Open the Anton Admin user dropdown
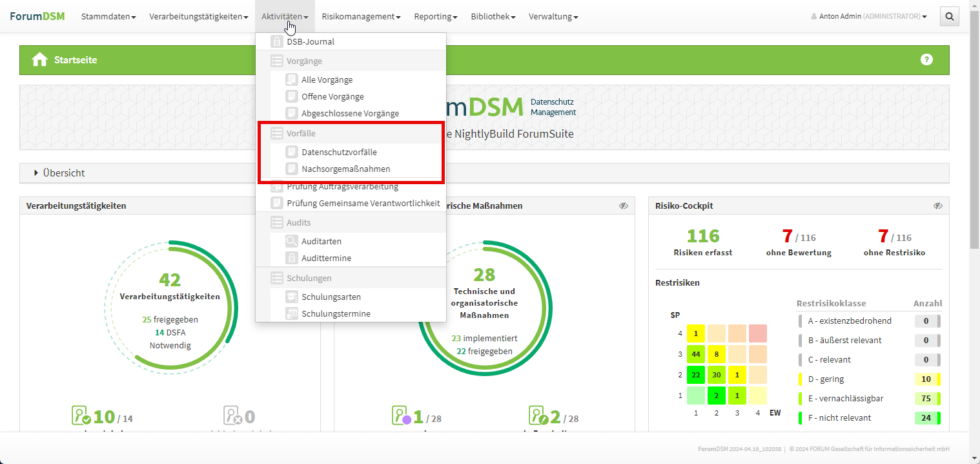Image resolution: width=980 pixels, height=464 pixels. click(868, 16)
